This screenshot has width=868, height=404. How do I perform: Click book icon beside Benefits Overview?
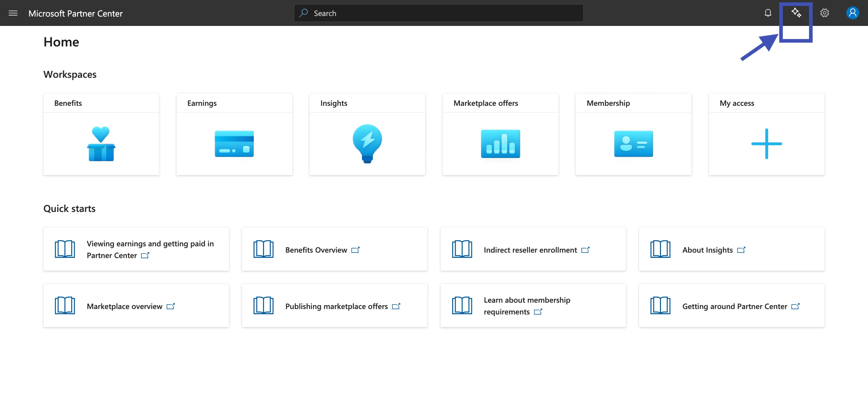[x=263, y=249]
